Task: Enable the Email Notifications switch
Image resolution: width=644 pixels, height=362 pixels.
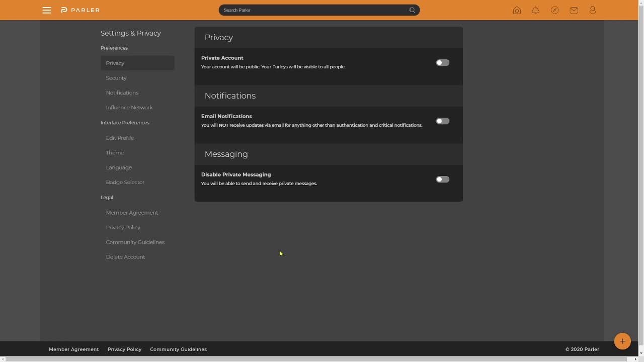Action: click(443, 121)
